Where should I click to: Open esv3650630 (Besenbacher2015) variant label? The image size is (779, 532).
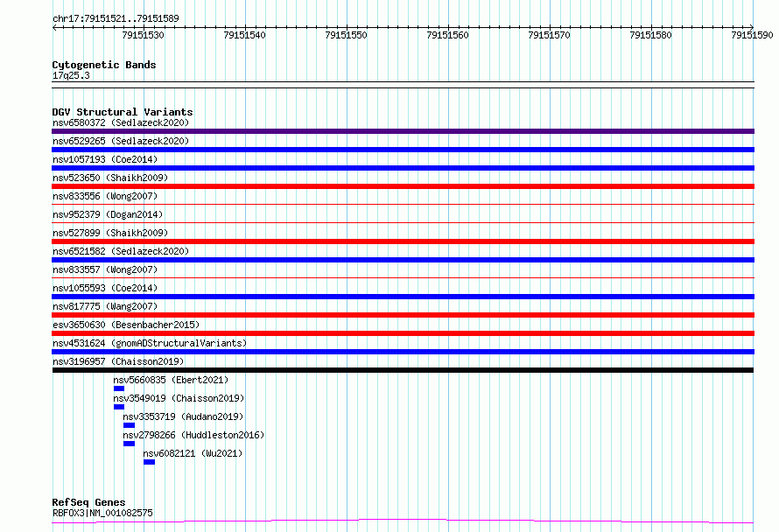126,325
